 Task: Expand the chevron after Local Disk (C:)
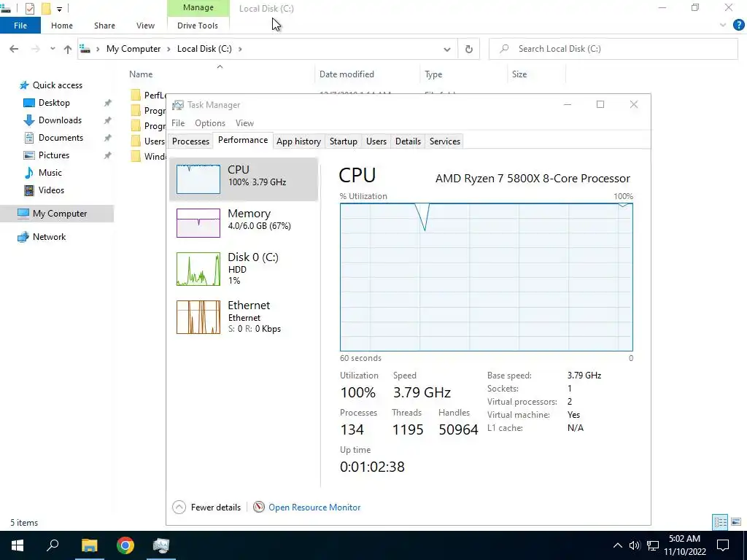[240, 49]
